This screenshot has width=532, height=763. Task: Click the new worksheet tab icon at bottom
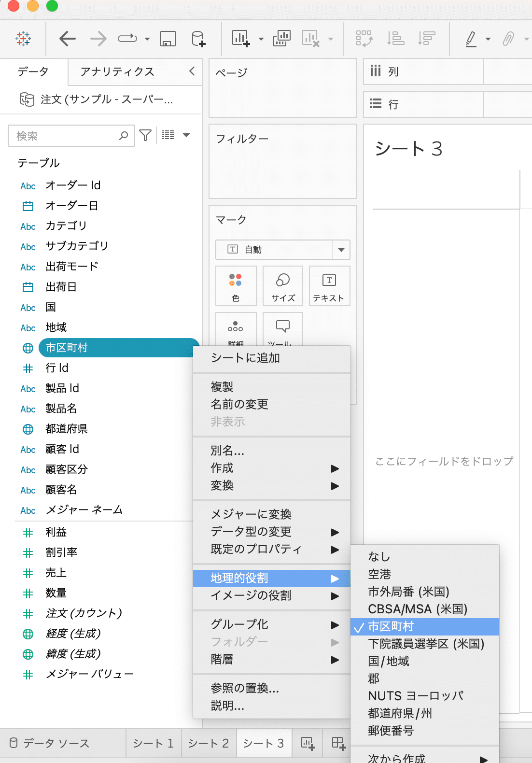[308, 743]
